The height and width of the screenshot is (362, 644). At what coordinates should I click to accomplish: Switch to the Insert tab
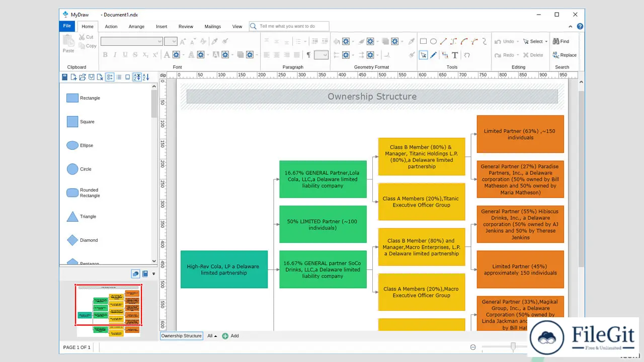[162, 27]
